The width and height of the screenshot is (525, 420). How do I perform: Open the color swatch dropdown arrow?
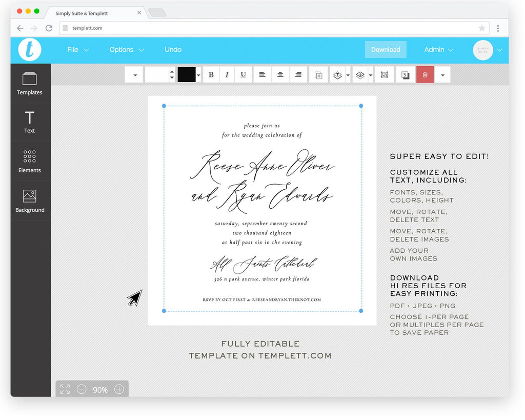(198, 75)
